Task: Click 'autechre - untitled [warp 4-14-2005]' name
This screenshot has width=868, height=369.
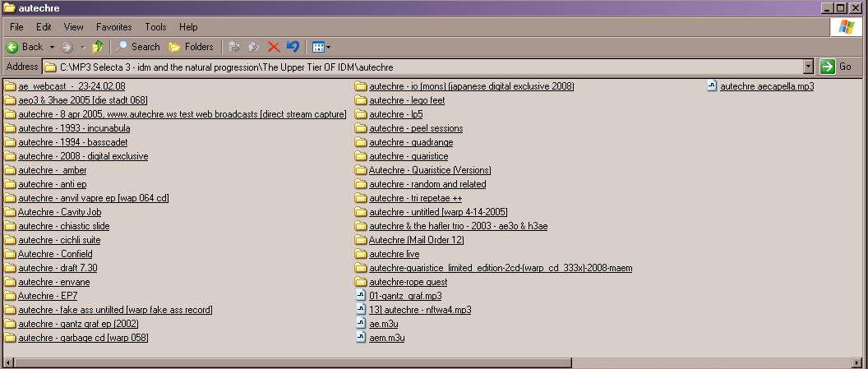Action: click(x=438, y=212)
